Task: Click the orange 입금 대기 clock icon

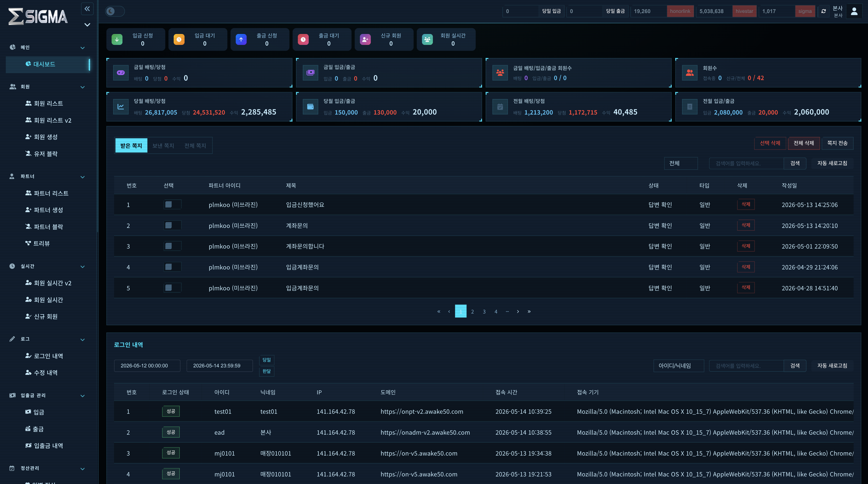Action: (179, 40)
